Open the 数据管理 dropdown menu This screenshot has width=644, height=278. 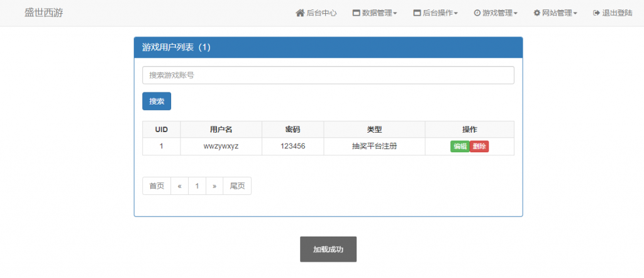(375, 13)
